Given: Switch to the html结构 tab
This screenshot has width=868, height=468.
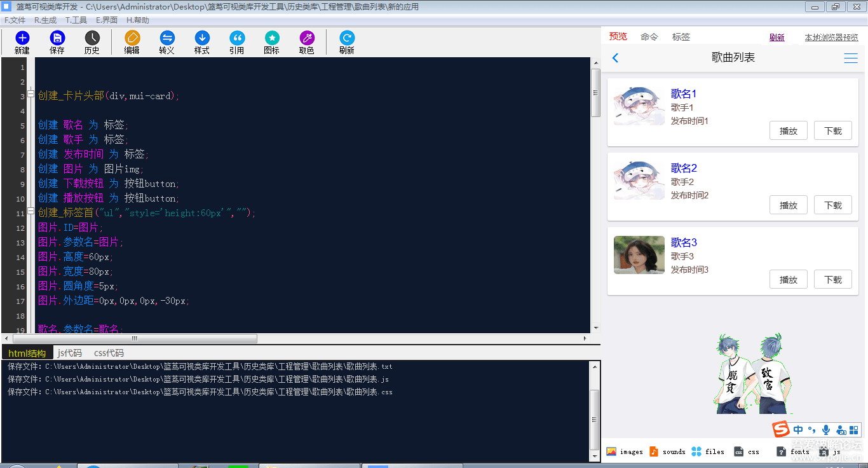Looking at the screenshot, I should click(27, 353).
